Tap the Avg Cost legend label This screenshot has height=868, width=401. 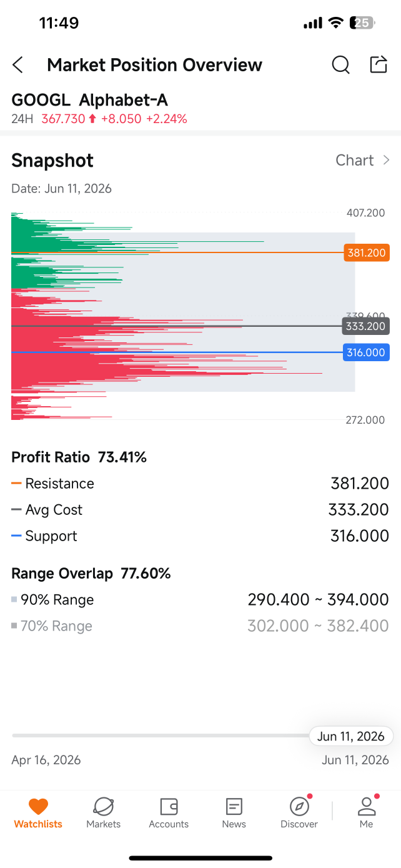point(54,510)
